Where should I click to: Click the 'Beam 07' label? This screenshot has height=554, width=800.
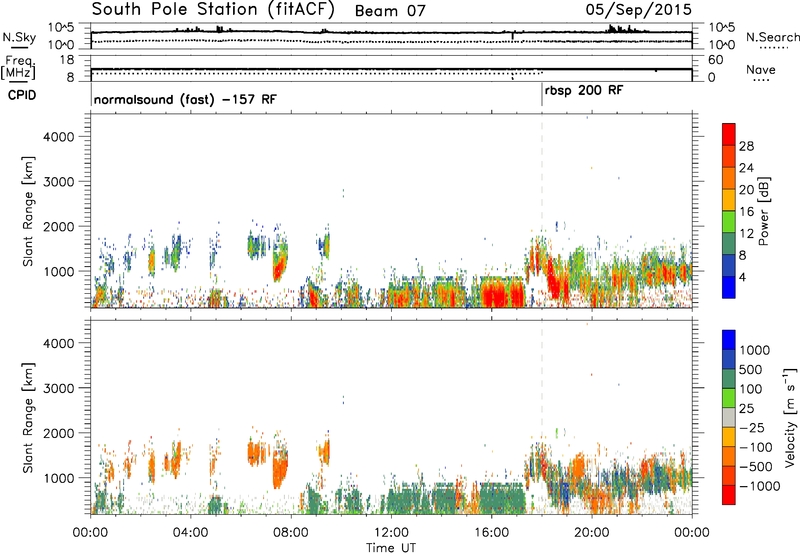390,11
